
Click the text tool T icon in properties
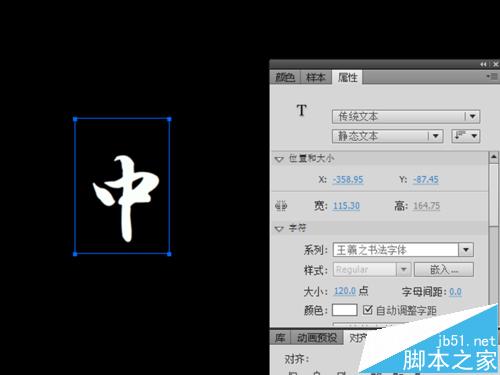[x=302, y=110]
